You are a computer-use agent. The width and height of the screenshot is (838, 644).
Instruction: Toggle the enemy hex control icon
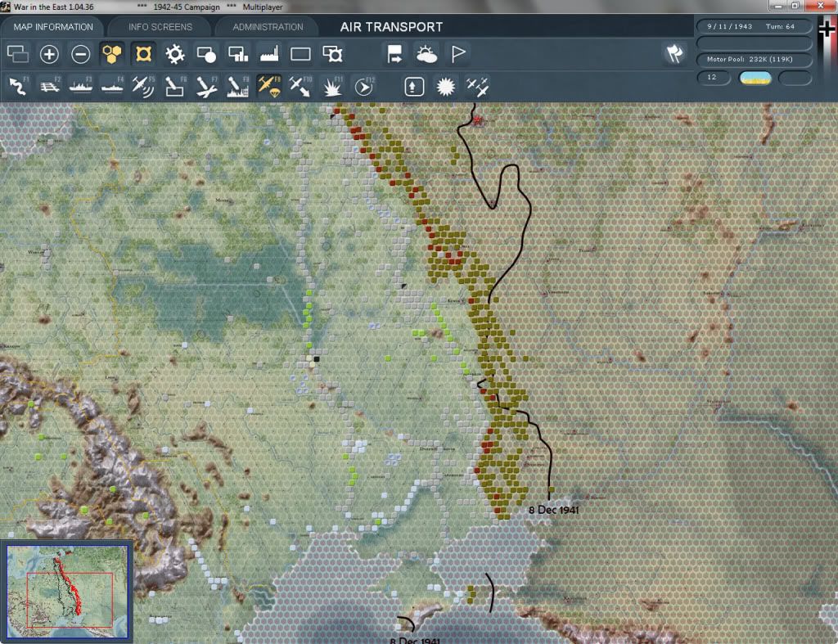pyautogui.click(x=143, y=54)
